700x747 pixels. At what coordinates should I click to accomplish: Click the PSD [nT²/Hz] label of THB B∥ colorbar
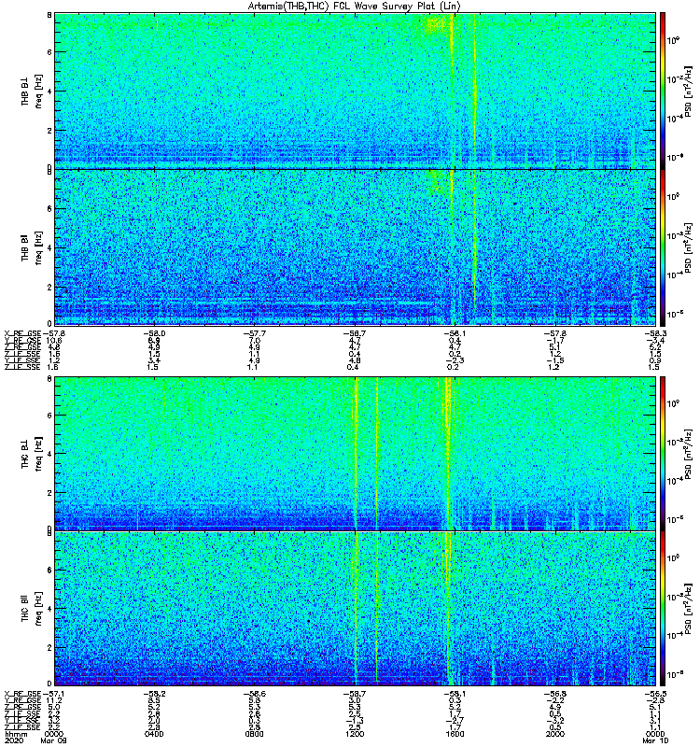tap(689, 247)
